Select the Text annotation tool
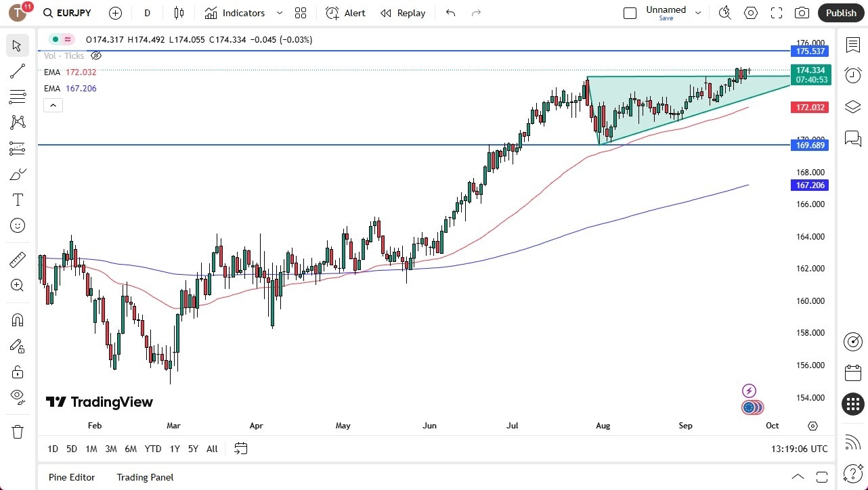The height and width of the screenshot is (490, 868). (18, 199)
